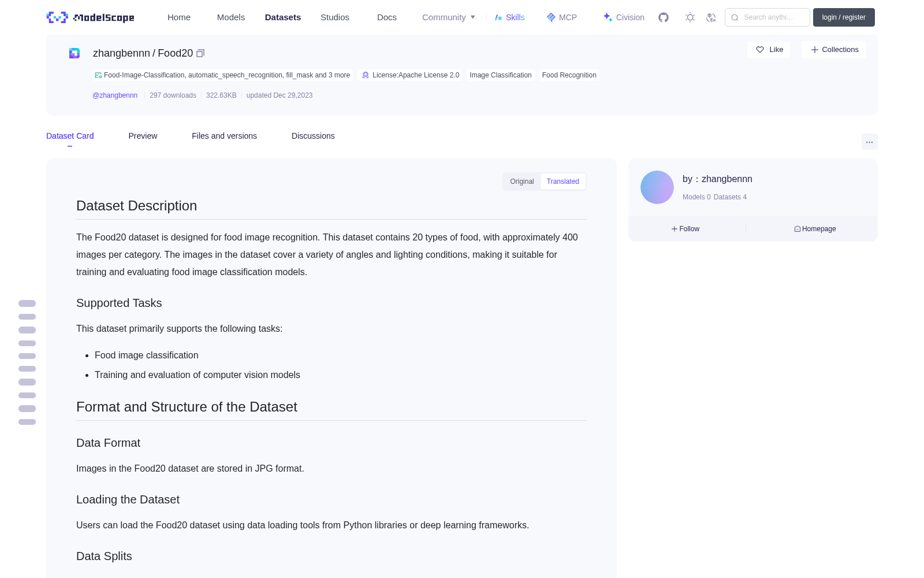Click the 'Data Splits' heading

point(104,556)
